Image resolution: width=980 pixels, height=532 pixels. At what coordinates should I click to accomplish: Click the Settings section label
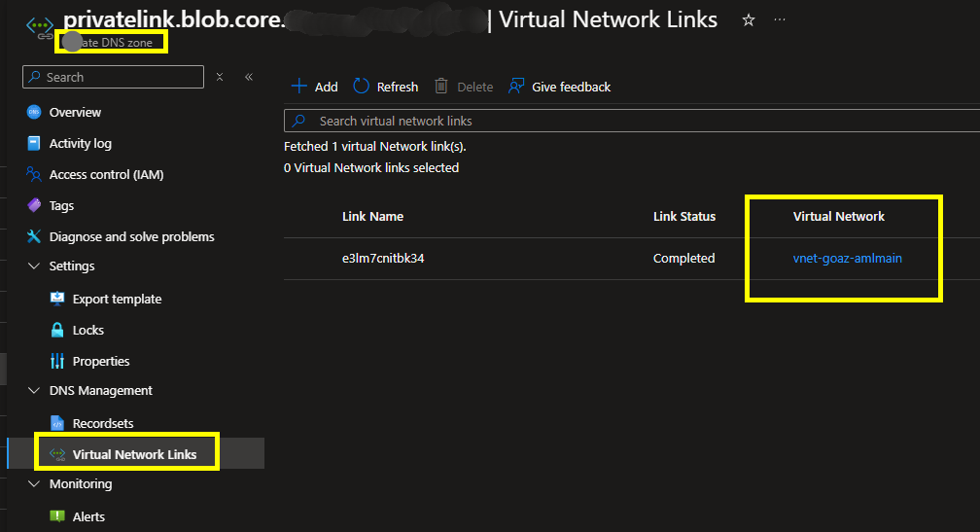(x=72, y=266)
